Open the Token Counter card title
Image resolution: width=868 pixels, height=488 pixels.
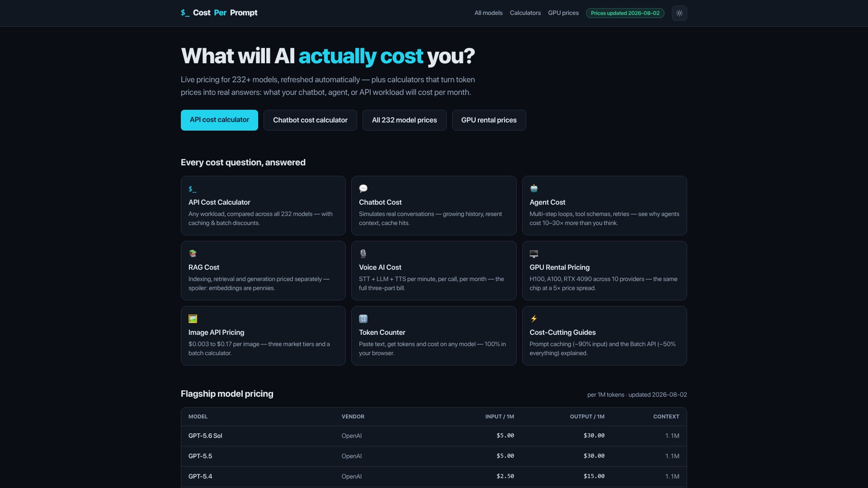click(382, 333)
